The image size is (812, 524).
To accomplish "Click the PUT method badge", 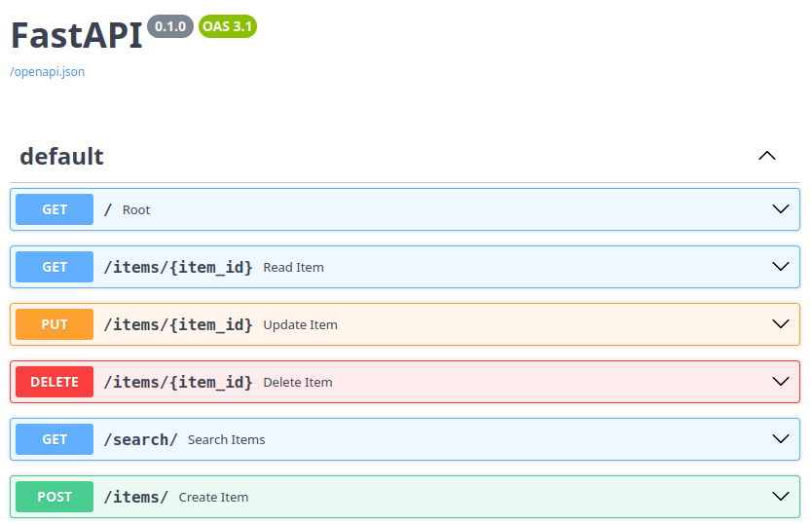I will [55, 324].
